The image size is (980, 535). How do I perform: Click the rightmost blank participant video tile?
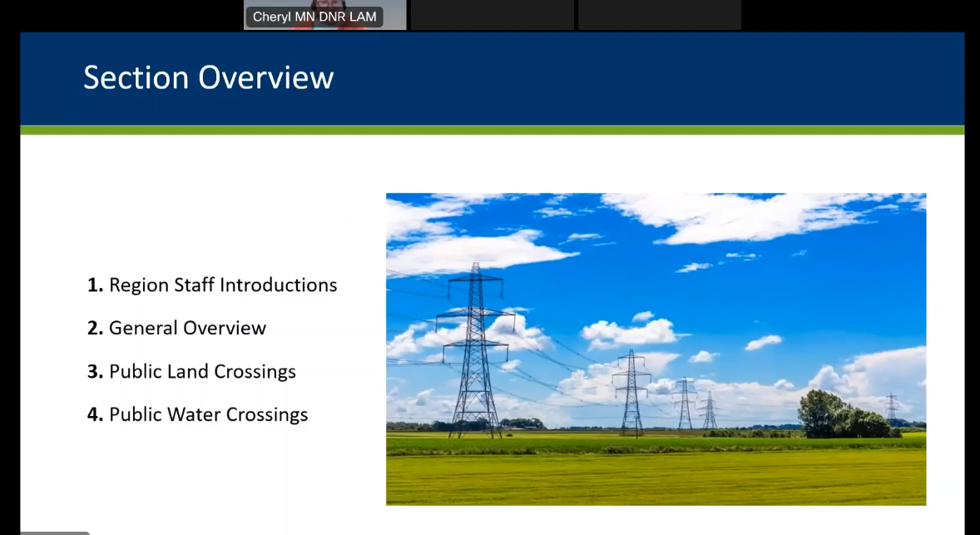click(659, 15)
